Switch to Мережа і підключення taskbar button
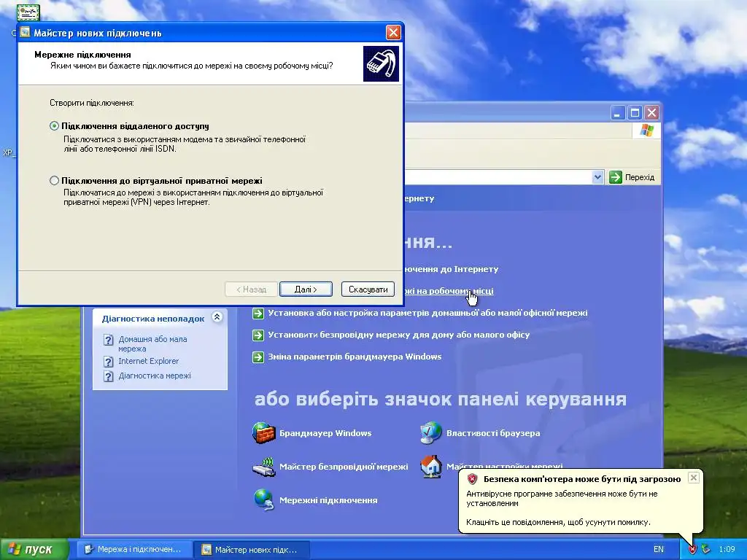 [135, 549]
